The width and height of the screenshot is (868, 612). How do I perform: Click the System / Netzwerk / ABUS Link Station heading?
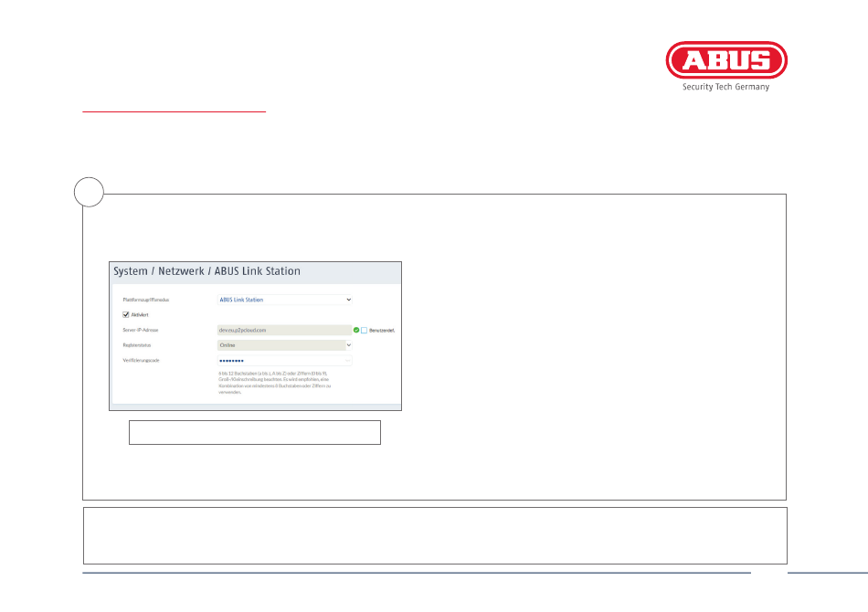pos(207,271)
